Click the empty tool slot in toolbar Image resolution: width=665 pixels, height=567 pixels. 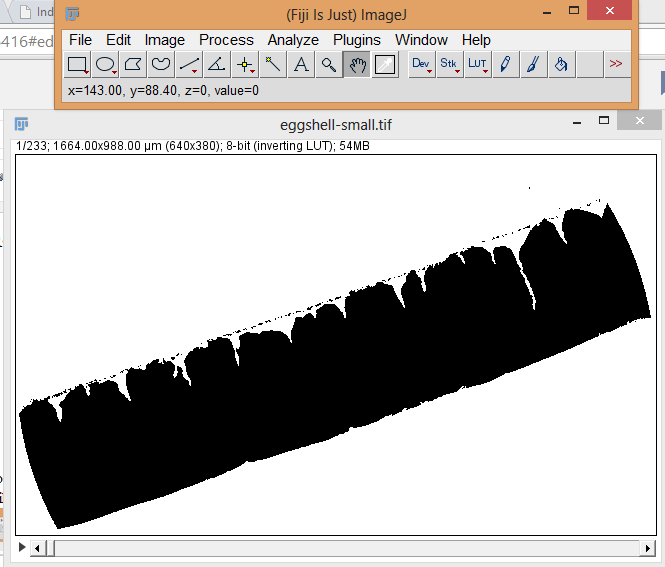pos(590,64)
